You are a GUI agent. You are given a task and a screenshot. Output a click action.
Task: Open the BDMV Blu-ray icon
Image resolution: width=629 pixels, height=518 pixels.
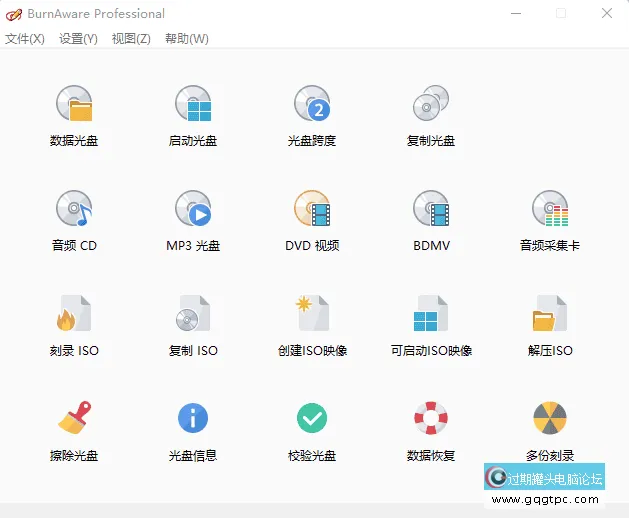click(x=431, y=208)
